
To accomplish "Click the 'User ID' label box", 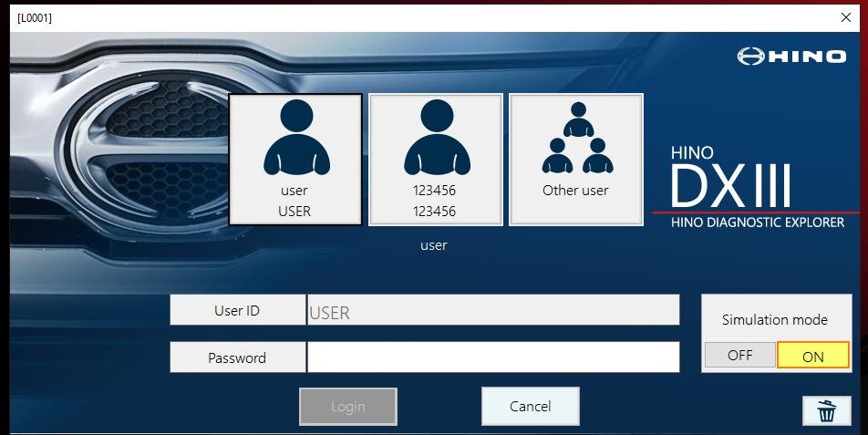I will coord(237,311).
